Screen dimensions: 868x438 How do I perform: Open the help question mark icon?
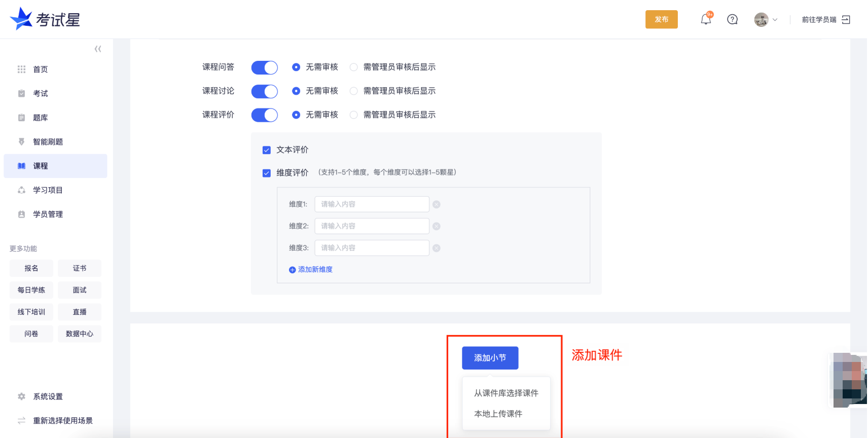coord(732,20)
